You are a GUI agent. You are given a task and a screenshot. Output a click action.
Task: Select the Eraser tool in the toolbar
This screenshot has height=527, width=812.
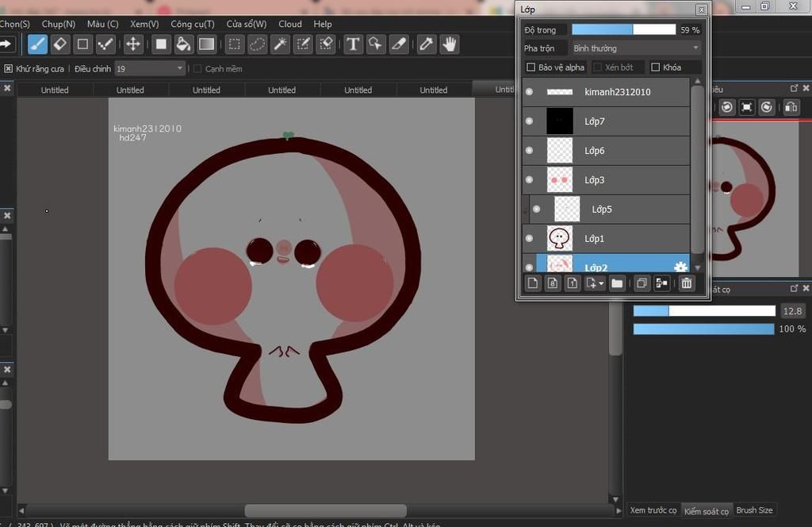(60, 44)
